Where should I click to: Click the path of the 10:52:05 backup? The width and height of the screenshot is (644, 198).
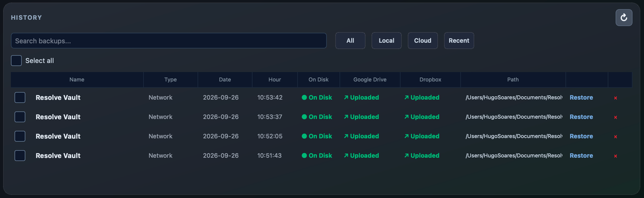click(x=514, y=136)
